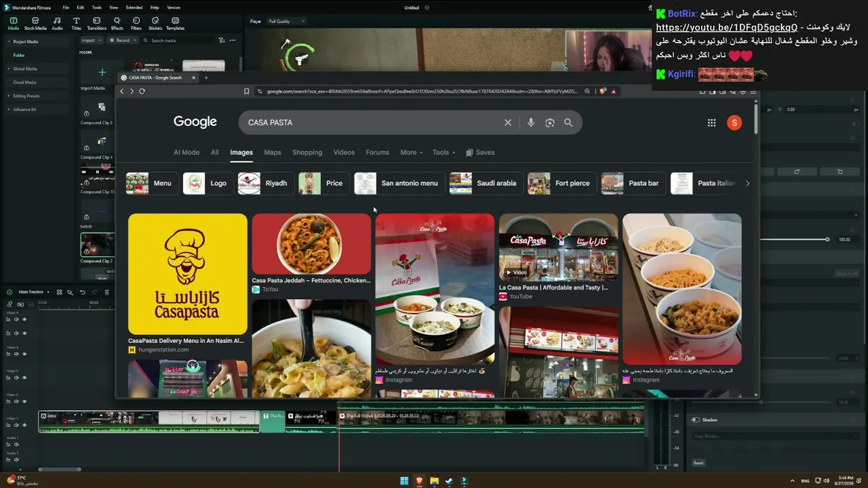Mute the Audio 1 track

coord(16,444)
